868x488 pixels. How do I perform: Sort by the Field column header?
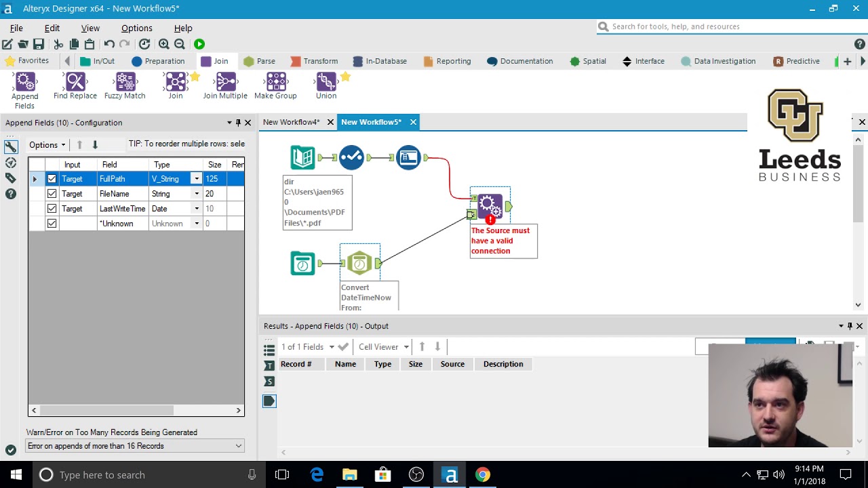[123, 165]
